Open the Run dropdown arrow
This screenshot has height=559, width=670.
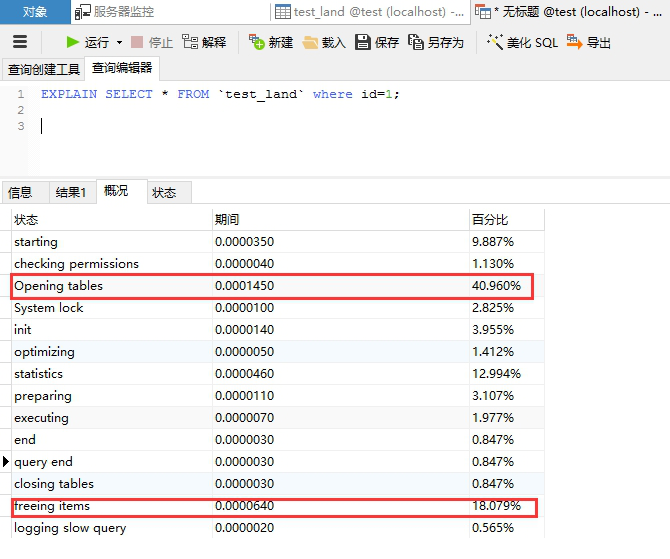(120, 42)
